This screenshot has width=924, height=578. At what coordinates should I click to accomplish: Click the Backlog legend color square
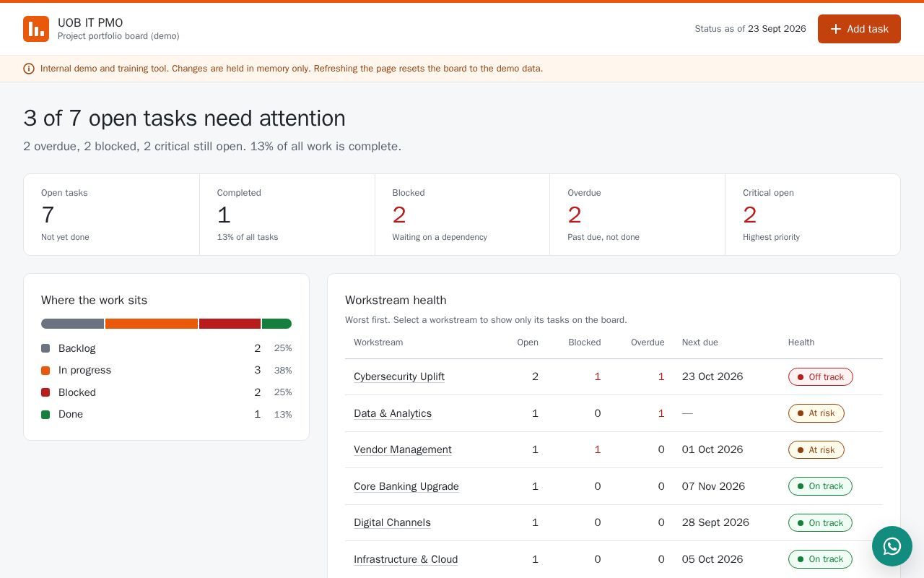point(45,348)
